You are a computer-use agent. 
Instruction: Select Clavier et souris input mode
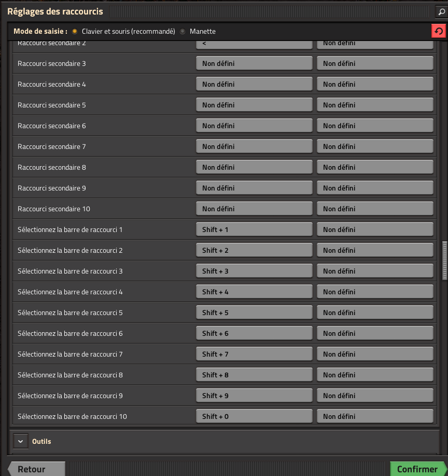tap(75, 31)
